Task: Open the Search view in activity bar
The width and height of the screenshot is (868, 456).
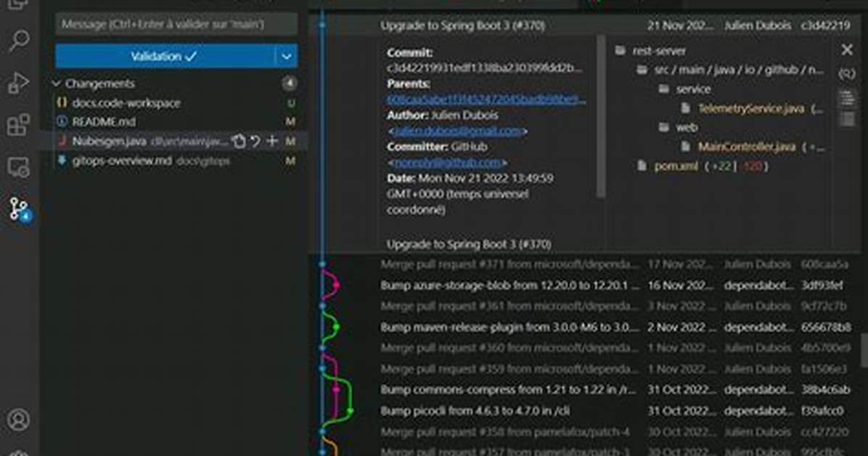Action: (19, 41)
